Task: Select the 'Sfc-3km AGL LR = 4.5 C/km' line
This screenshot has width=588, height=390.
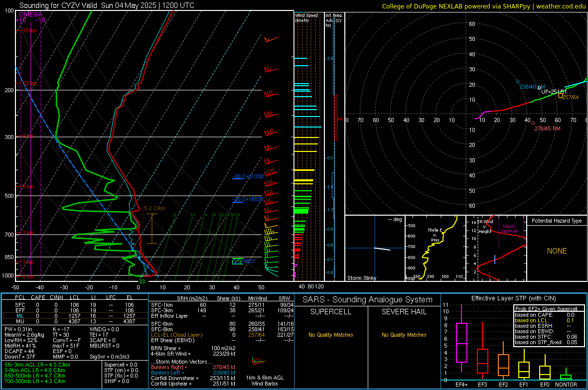Action: click(x=37, y=365)
